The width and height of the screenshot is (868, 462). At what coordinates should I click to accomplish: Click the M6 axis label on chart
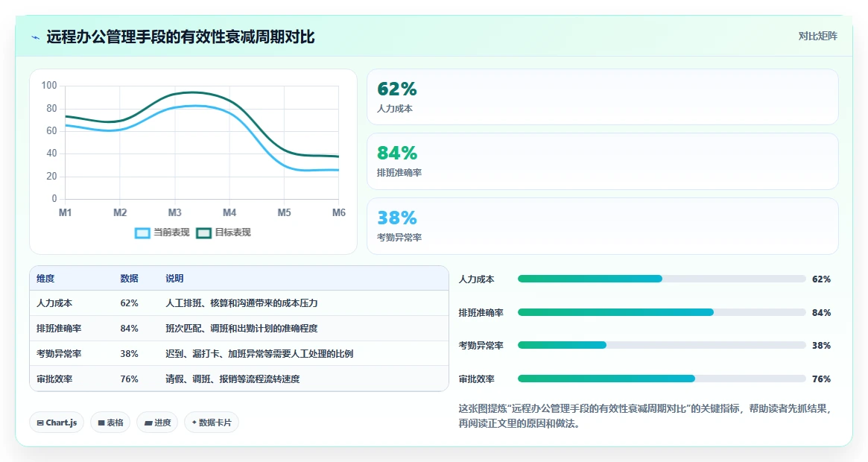click(339, 212)
